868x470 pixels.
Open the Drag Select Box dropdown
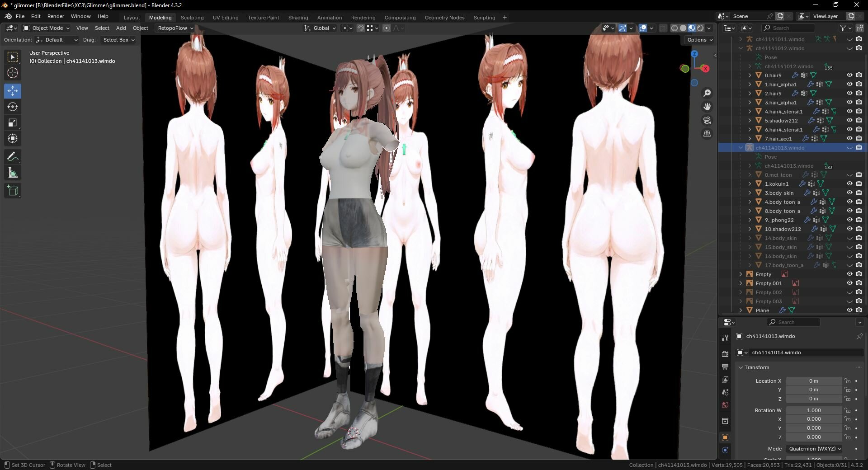118,40
